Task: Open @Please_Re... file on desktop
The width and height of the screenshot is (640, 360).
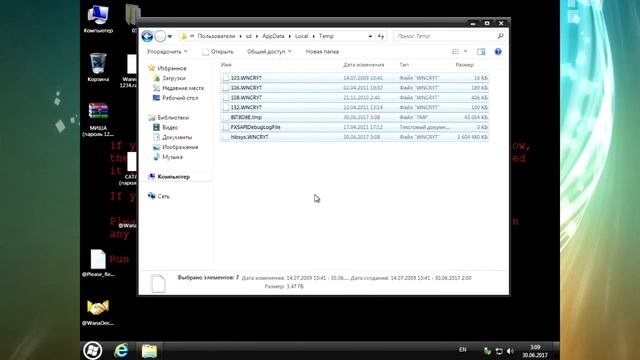Action: pos(98,263)
